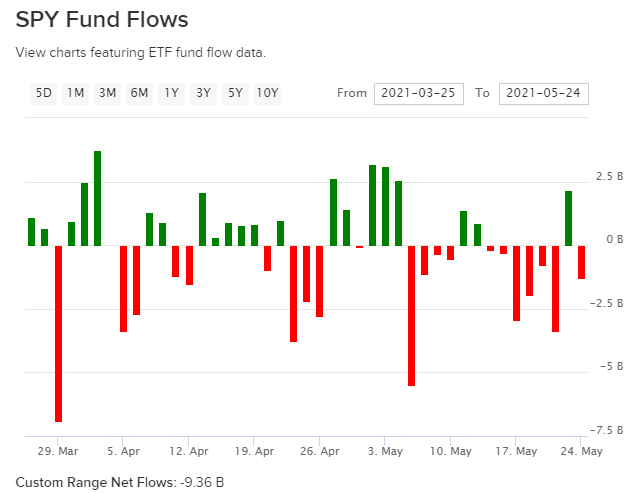Switch chart to 3M range
The height and width of the screenshot is (493, 636).
[x=107, y=93]
